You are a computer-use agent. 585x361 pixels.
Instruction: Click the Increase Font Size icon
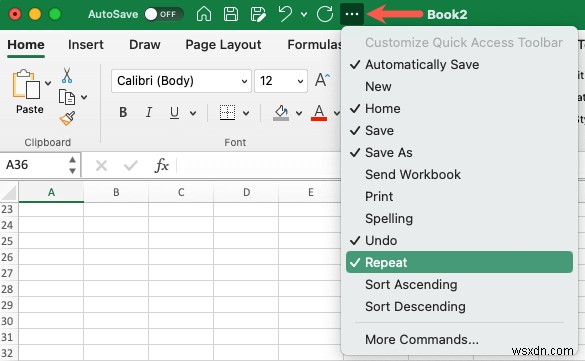click(x=322, y=80)
